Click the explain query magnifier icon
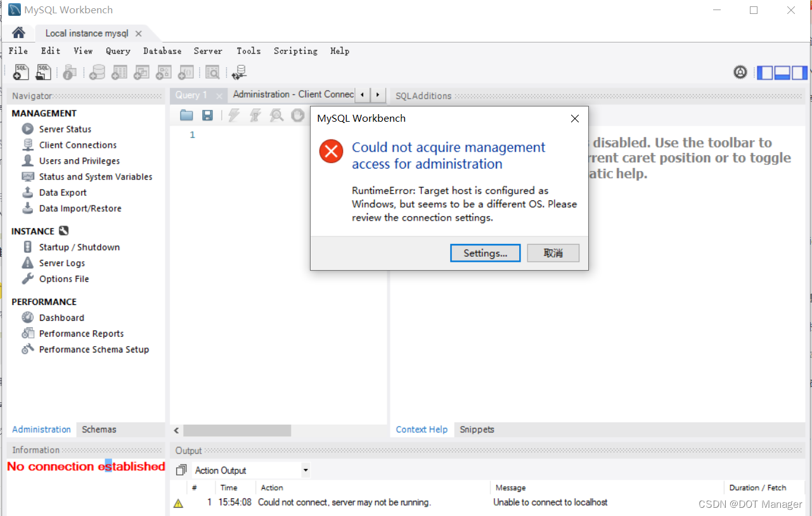 coord(276,115)
